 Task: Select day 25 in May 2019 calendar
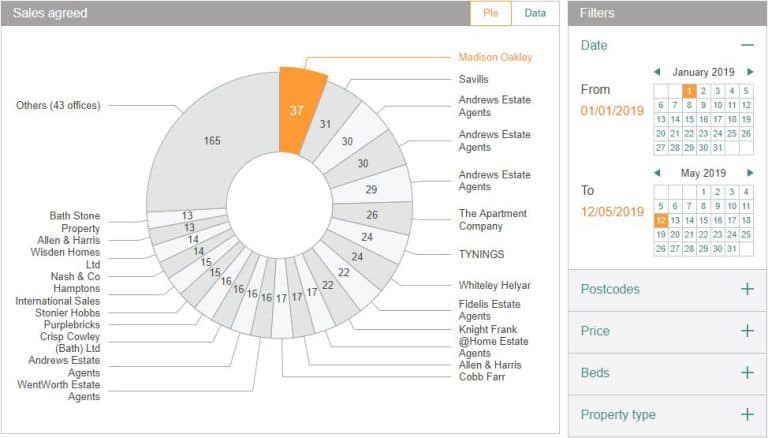coord(746,235)
